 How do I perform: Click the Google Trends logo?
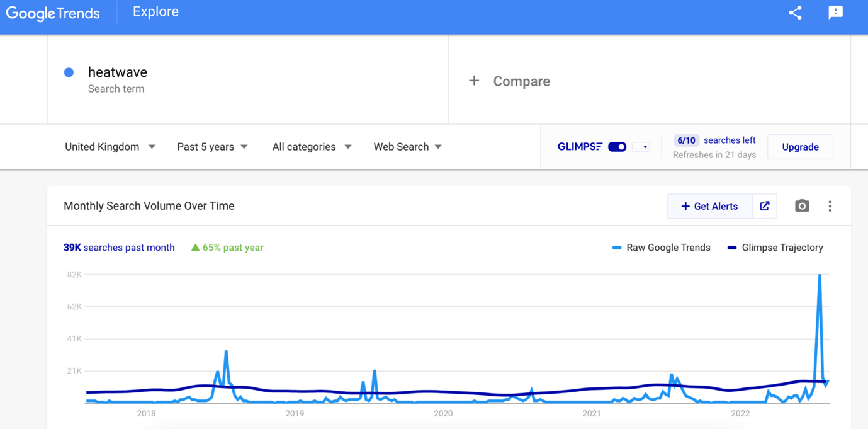click(x=53, y=13)
